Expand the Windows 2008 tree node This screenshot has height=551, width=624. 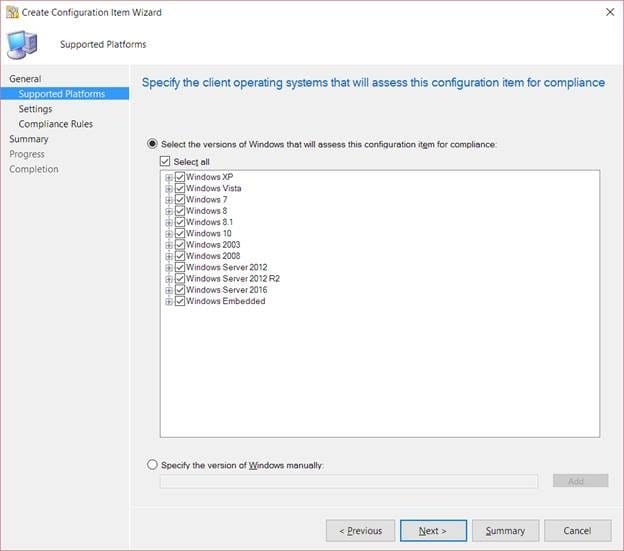[169, 257]
